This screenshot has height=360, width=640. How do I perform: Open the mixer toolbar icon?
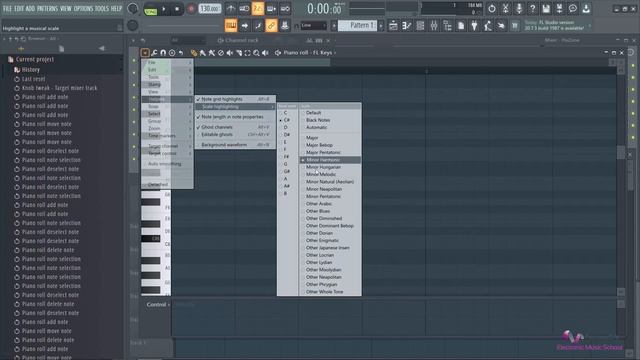[x=434, y=26]
